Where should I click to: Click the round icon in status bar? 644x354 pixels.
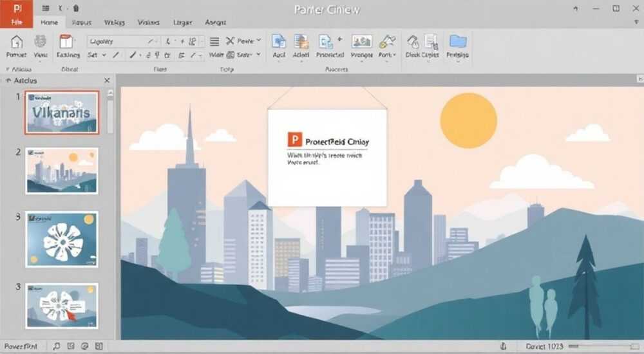(84, 347)
